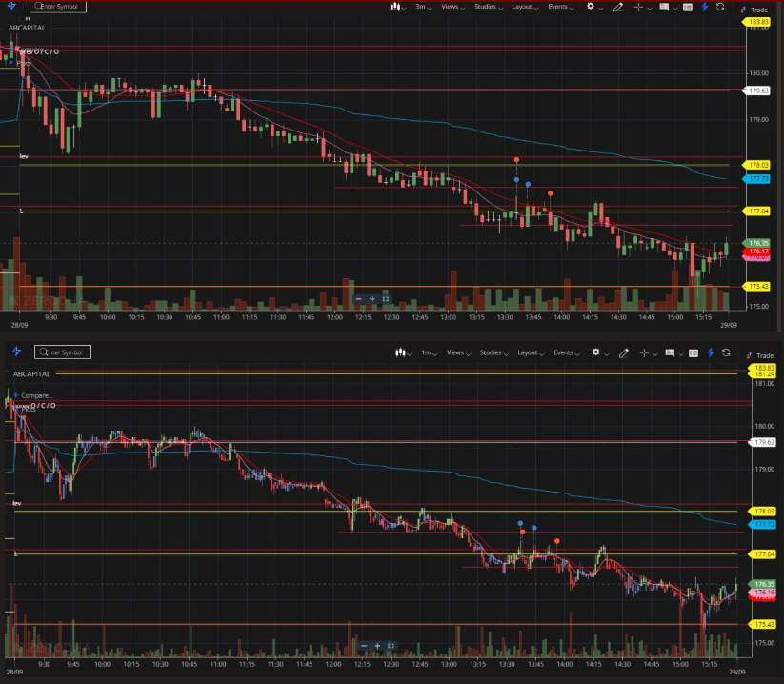Click the table view icon in top chart

[688, 7]
